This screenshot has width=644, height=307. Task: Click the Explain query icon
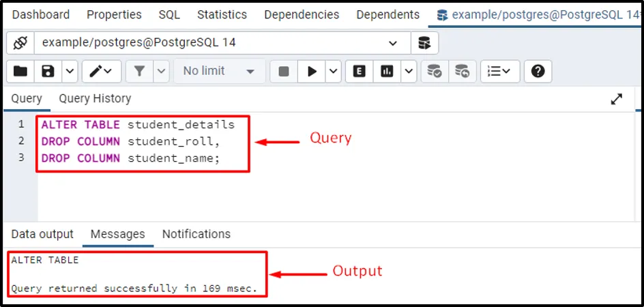coord(359,71)
